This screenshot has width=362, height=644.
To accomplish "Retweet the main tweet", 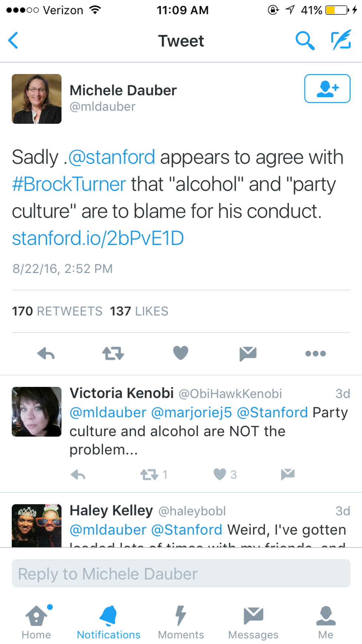I will [113, 354].
